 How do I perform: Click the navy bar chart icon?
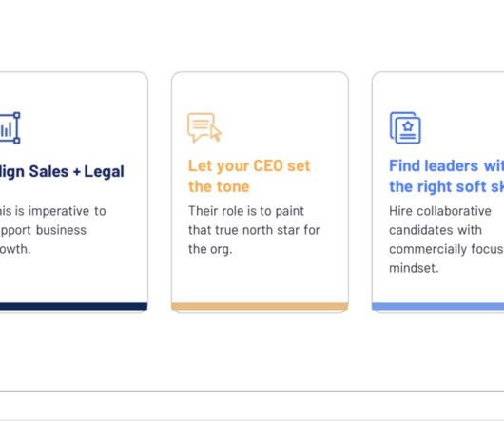[10, 127]
